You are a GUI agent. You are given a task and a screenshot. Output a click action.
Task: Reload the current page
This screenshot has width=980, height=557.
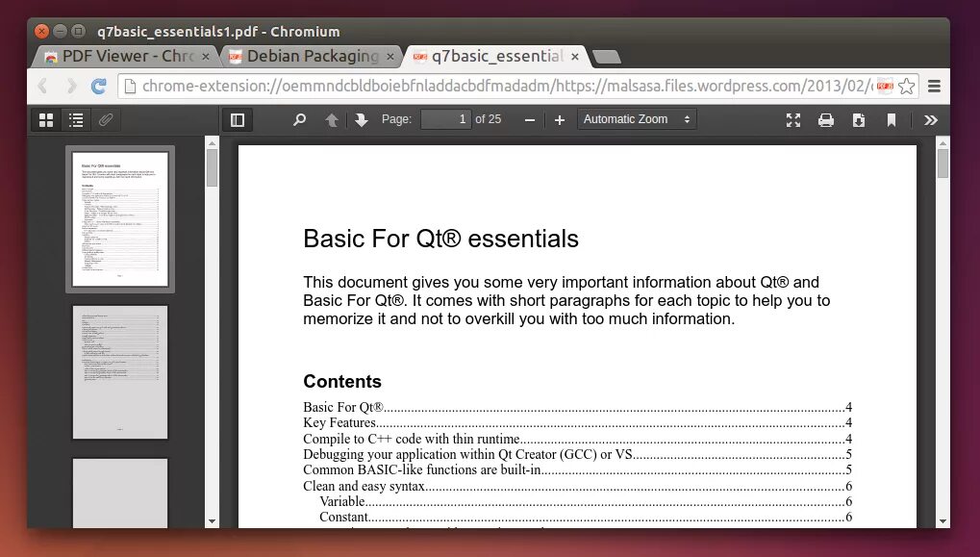tap(99, 86)
